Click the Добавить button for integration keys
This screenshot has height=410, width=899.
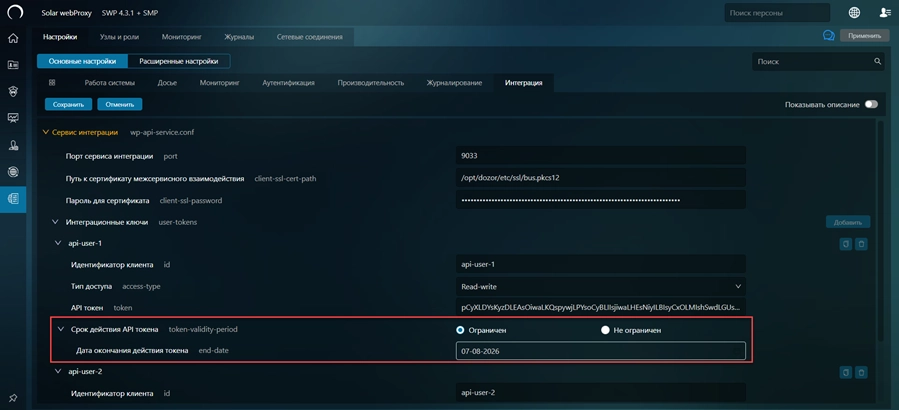point(847,222)
